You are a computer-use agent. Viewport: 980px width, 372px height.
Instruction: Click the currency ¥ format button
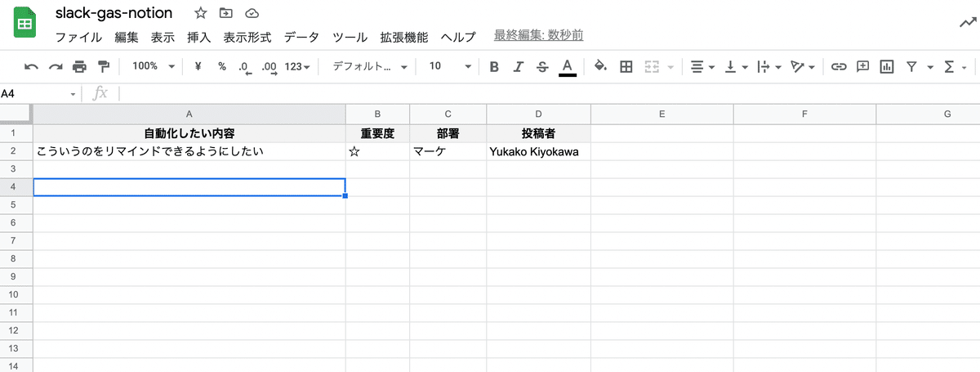[198, 66]
